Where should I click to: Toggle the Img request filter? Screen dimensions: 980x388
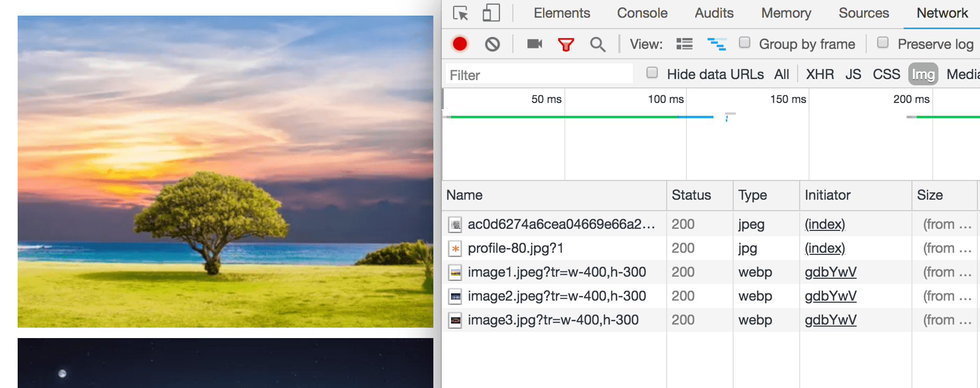[x=923, y=74]
